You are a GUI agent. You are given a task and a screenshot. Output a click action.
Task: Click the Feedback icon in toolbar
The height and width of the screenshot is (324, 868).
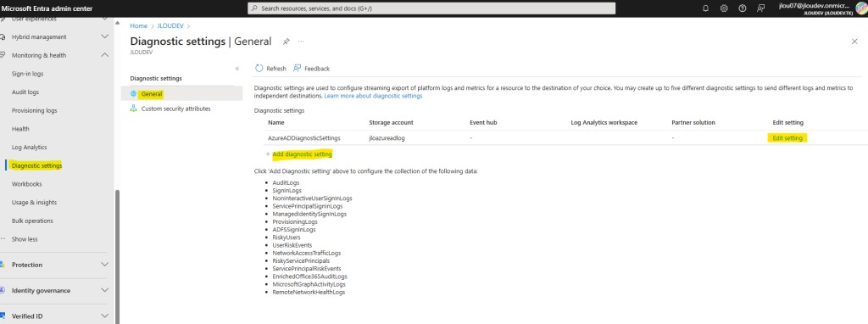click(x=298, y=69)
